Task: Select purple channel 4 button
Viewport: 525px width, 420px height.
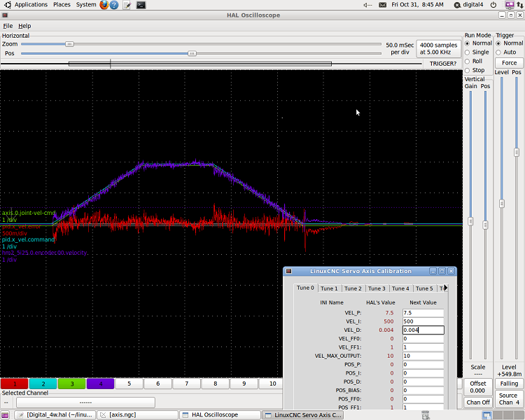Action: click(100, 384)
